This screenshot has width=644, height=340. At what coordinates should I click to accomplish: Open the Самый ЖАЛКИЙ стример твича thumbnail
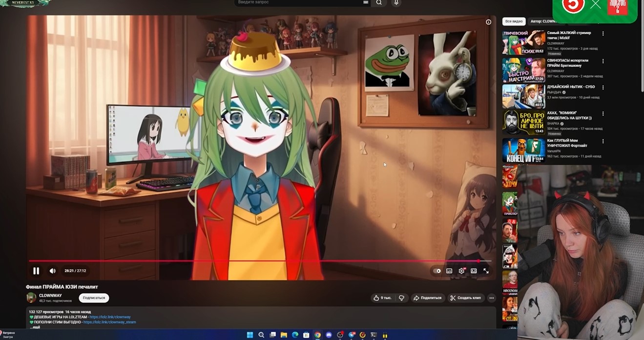(524, 42)
